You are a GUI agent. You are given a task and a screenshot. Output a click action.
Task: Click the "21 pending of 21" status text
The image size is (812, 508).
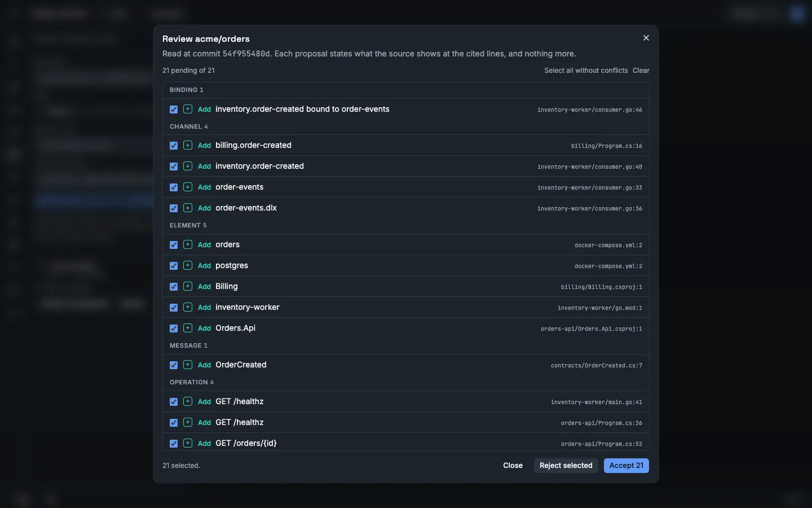188,71
